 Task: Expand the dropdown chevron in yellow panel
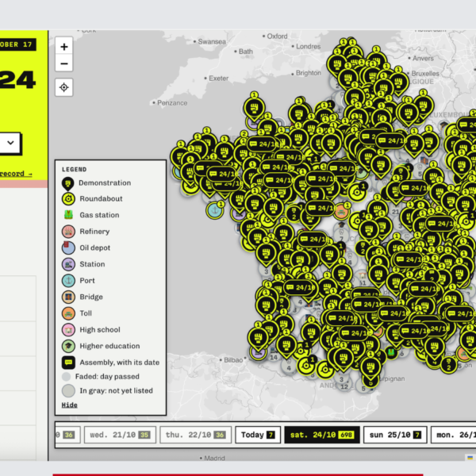[x=10, y=143]
